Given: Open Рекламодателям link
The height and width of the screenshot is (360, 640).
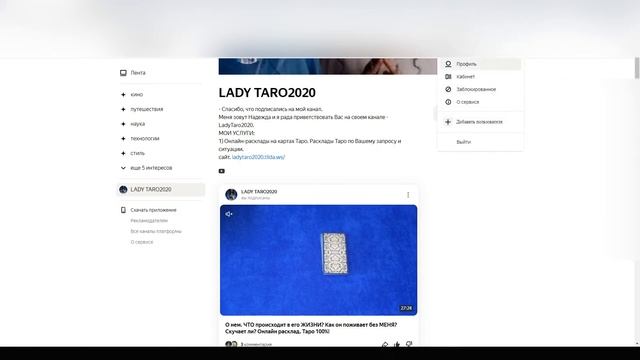Looking at the screenshot, I should click(x=149, y=220).
